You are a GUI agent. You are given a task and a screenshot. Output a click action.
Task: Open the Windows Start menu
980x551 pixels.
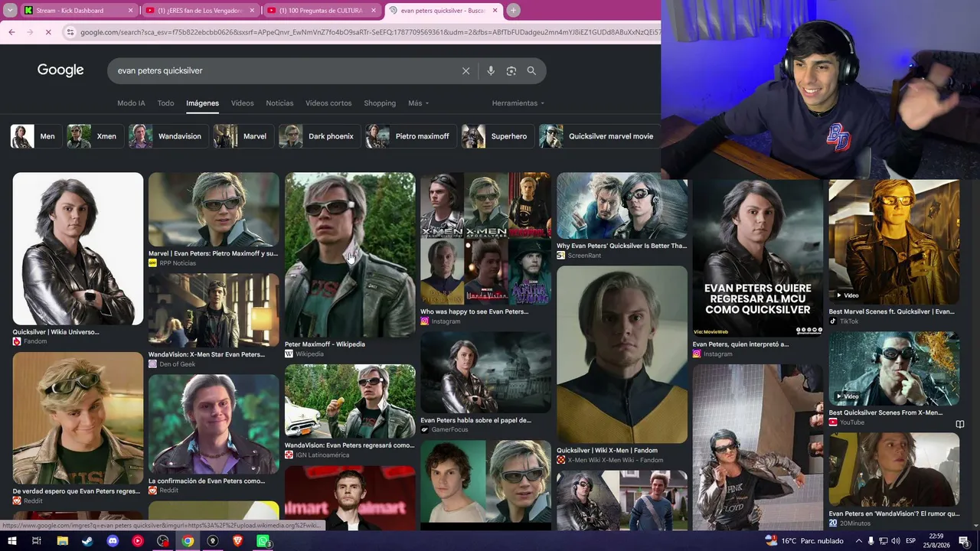coord(11,541)
